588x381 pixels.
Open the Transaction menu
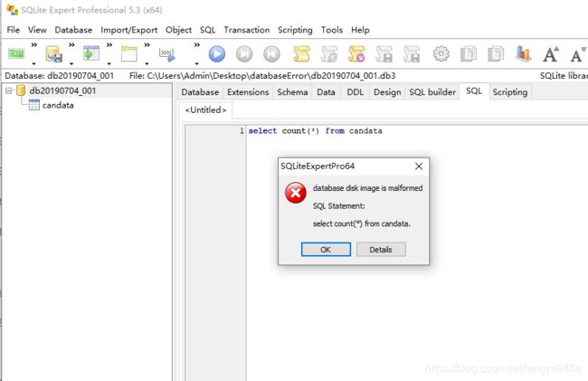pos(247,30)
